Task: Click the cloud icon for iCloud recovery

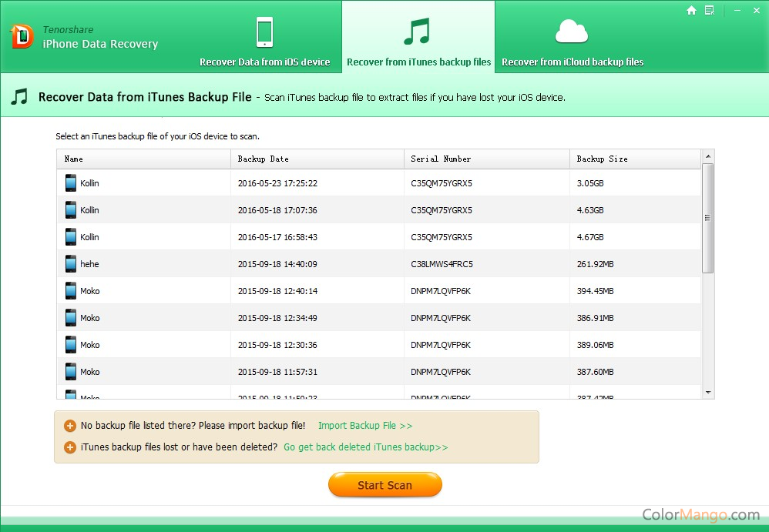Action: pyautogui.click(x=571, y=32)
